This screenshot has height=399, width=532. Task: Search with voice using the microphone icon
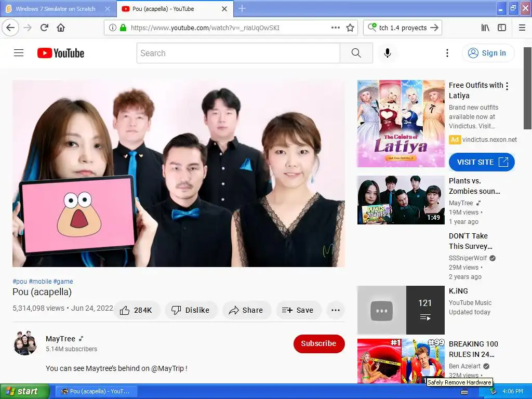(x=388, y=53)
